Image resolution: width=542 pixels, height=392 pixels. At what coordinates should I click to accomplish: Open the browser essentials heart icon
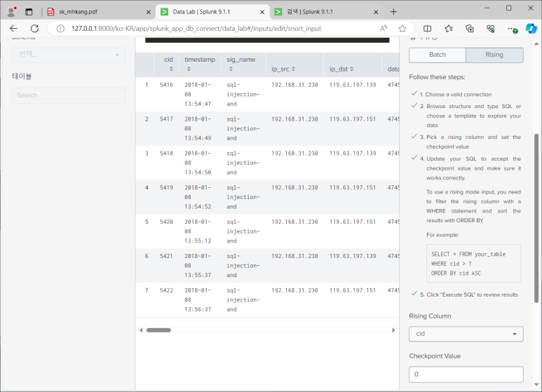490,28
